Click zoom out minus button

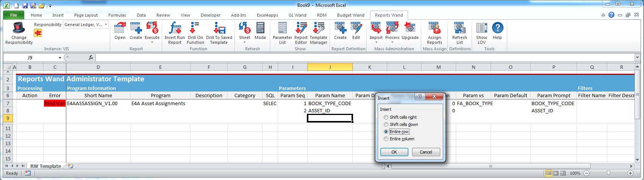586,173
